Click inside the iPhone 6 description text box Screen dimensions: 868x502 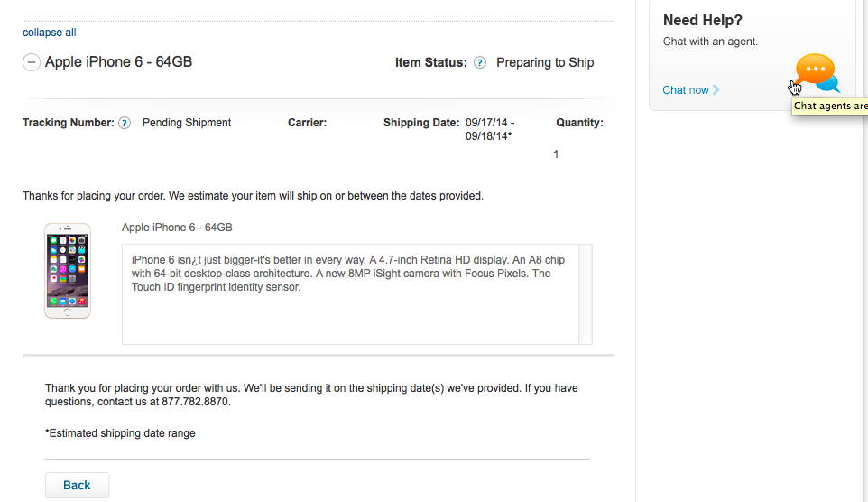[350, 294]
